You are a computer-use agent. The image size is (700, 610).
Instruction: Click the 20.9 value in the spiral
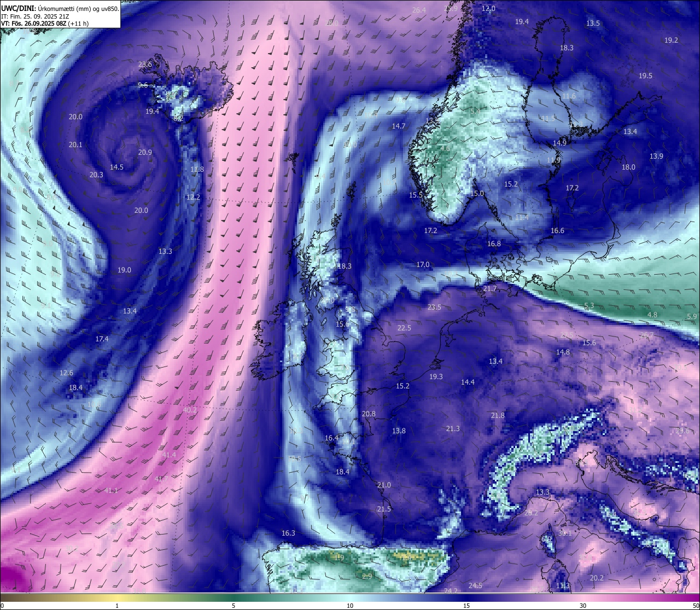[x=145, y=152]
